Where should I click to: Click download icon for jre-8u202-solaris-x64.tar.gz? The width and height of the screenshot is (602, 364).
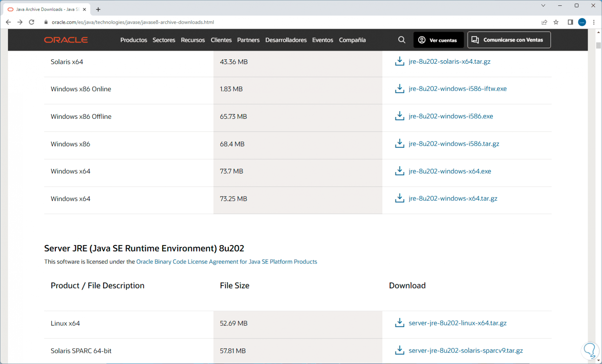pos(400,61)
